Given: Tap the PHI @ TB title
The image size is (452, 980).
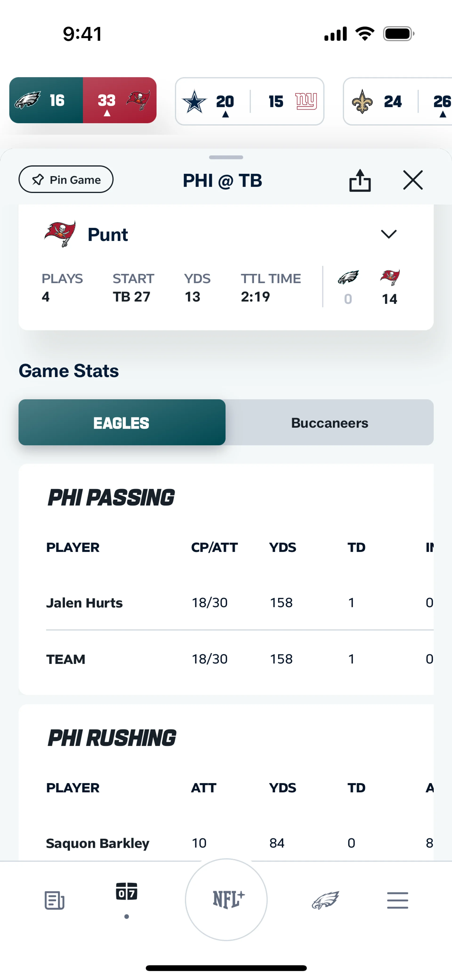Looking at the screenshot, I should pyautogui.click(x=222, y=180).
